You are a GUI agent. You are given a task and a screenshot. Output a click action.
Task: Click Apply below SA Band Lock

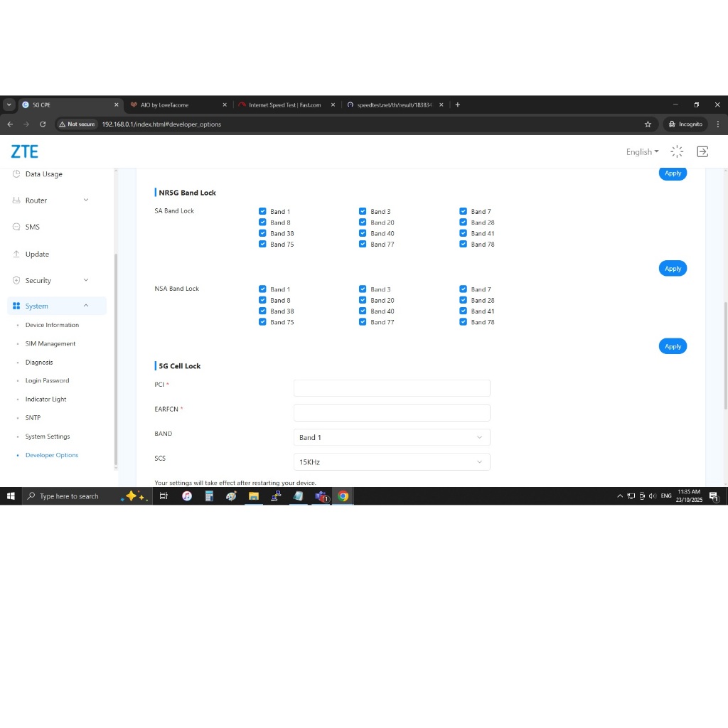pos(673,269)
